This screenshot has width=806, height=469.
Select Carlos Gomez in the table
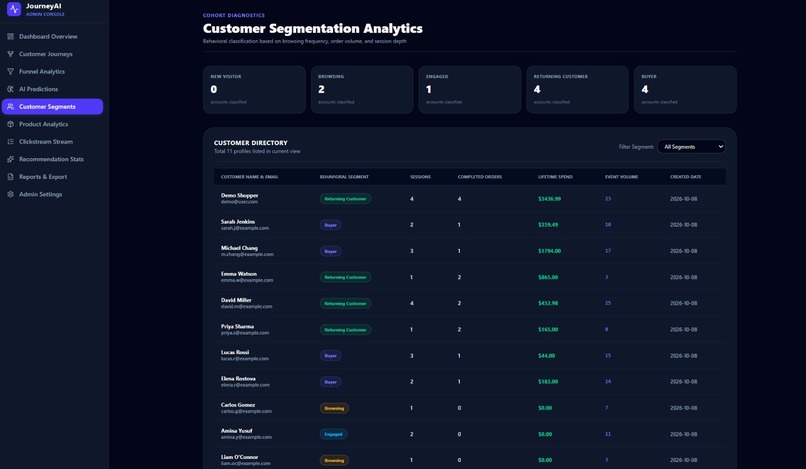(x=238, y=405)
